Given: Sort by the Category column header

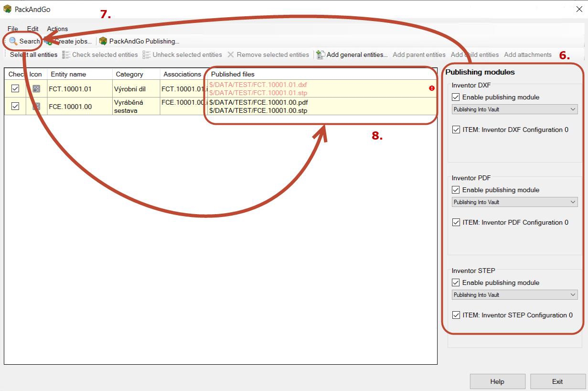Looking at the screenshot, I should click(129, 74).
